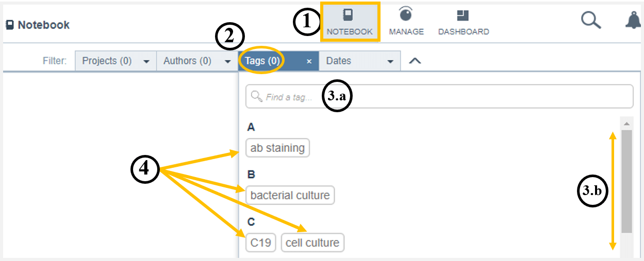Close the Tags filter with x
This screenshot has width=644, height=261.
click(x=309, y=61)
